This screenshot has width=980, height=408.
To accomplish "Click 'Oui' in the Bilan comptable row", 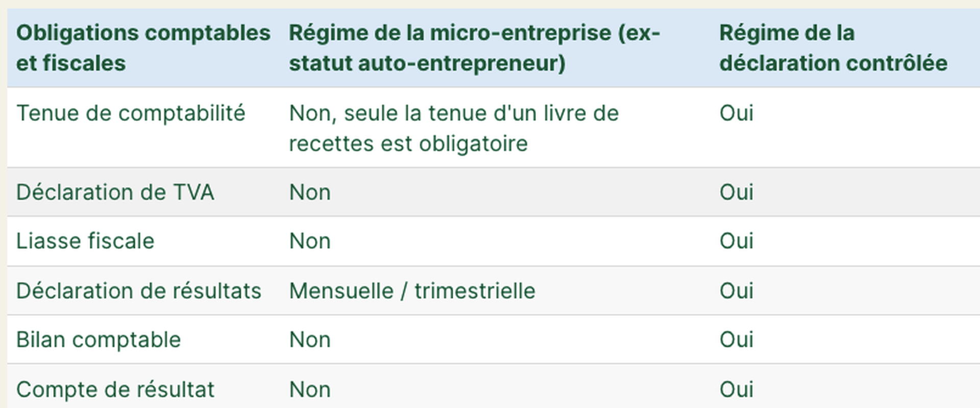I will [x=736, y=340].
